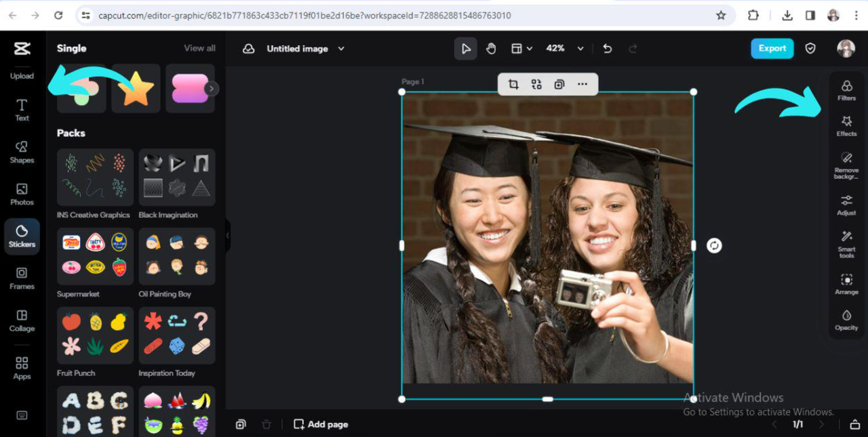Select the pink gradient rounded sticker

190,88
